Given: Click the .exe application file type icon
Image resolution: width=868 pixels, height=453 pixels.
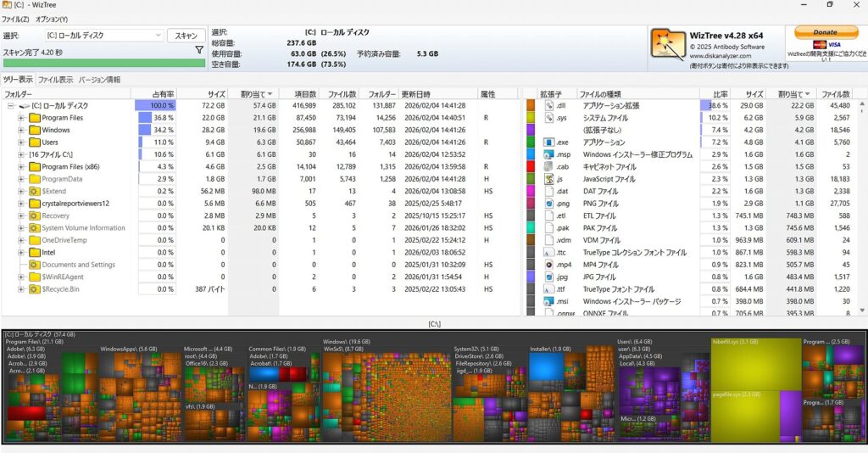Looking at the screenshot, I should click(549, 143).
